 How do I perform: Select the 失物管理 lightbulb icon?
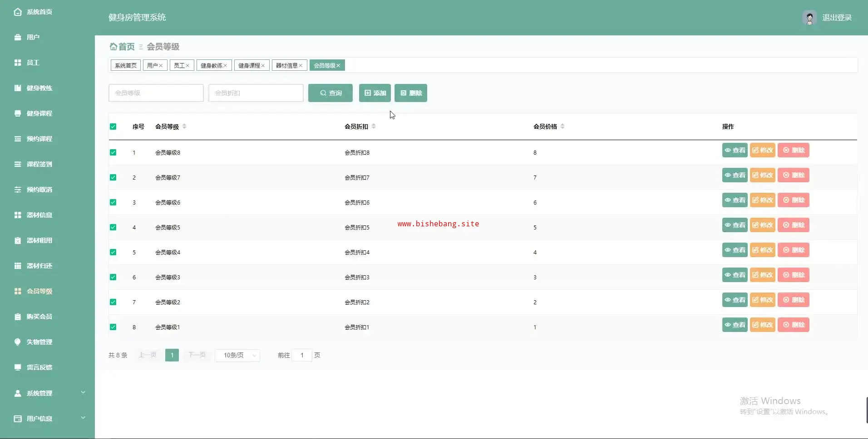(18, 342)
